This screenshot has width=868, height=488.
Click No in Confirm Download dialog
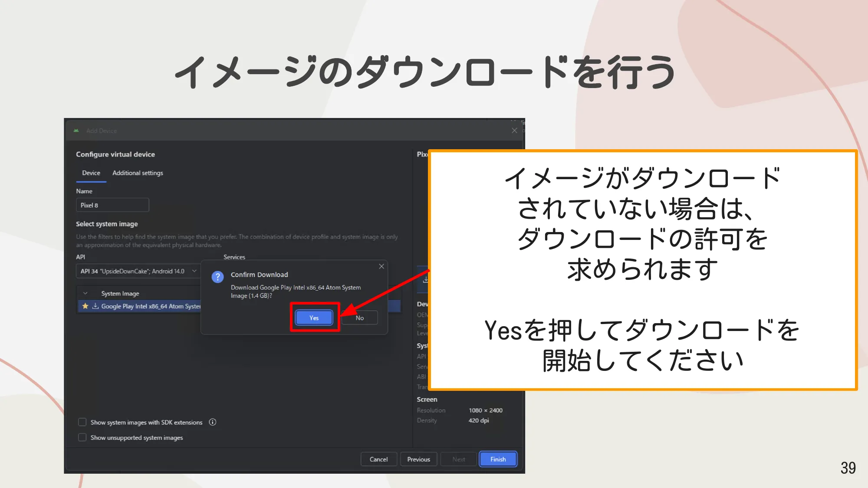359,318
